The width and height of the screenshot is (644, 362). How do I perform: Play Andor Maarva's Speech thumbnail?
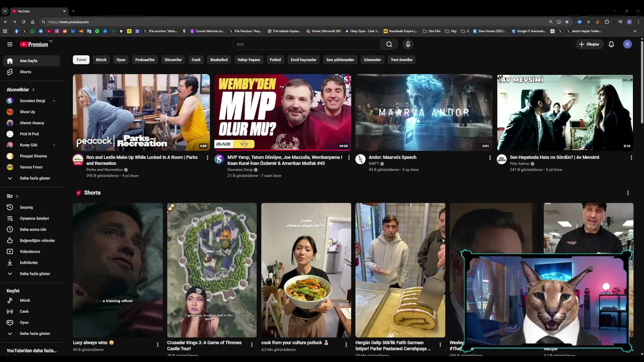click(424, 113)
